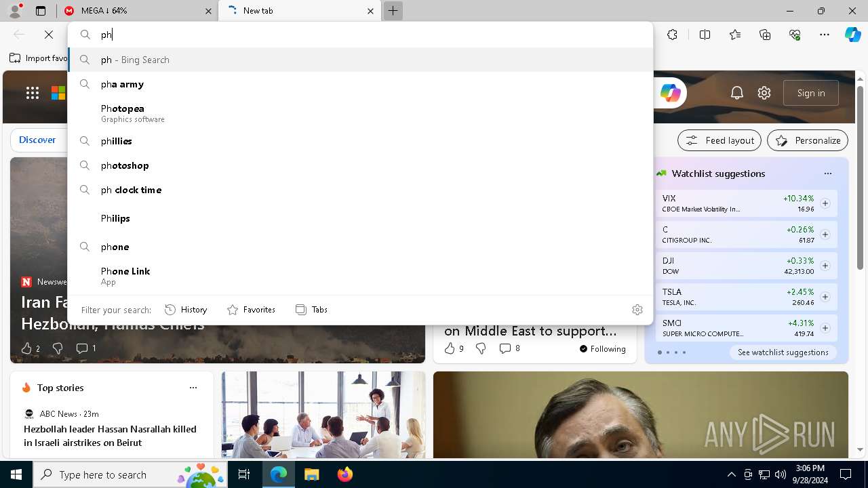Click the Following button
Screen dimensions: 868x488
pyautogui.click(x=602, y=349)
